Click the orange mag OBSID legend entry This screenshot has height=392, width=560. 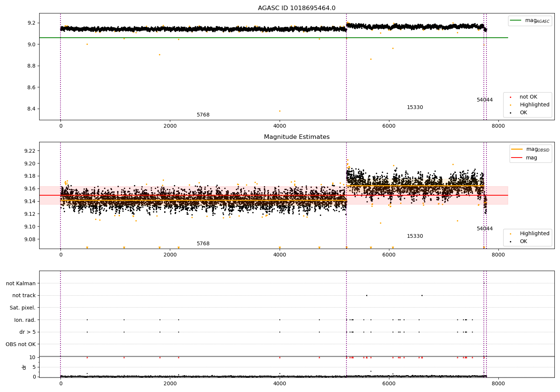[x=531, y=149]
